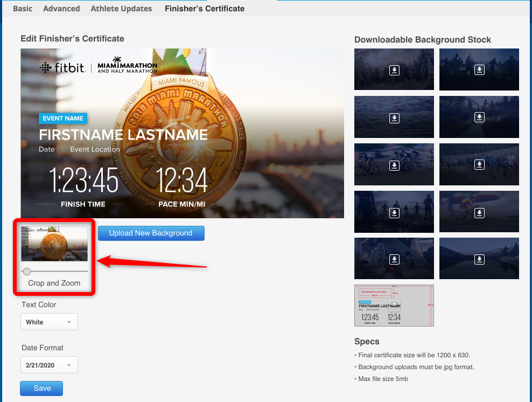The width and height of the screenshot is (532, 402).
Task: Click the Crop and Zoom slider handle
Action: tap(27, 271)
